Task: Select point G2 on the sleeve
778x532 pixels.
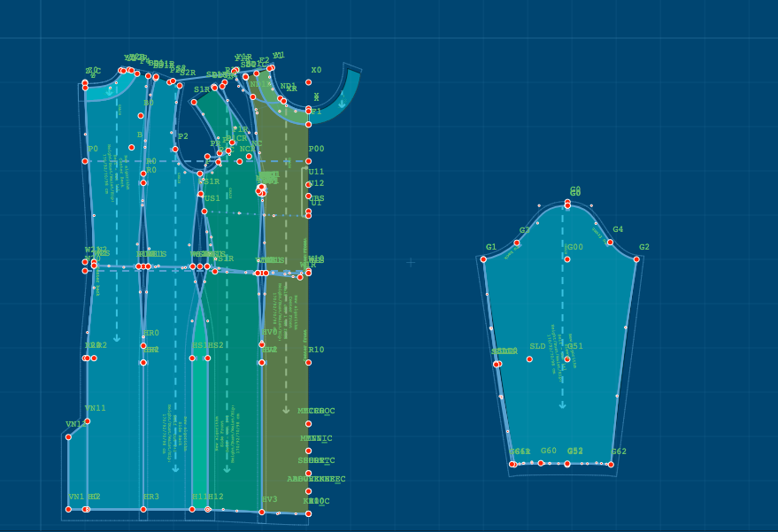Action: [x=636, y=259]
